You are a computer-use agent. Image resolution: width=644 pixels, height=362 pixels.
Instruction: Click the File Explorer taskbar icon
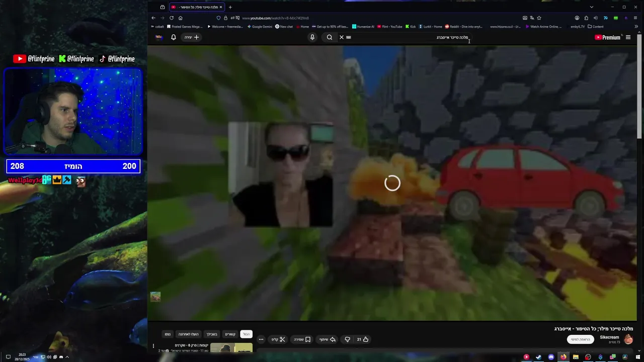pyautogui.click(x=576, y=357)
